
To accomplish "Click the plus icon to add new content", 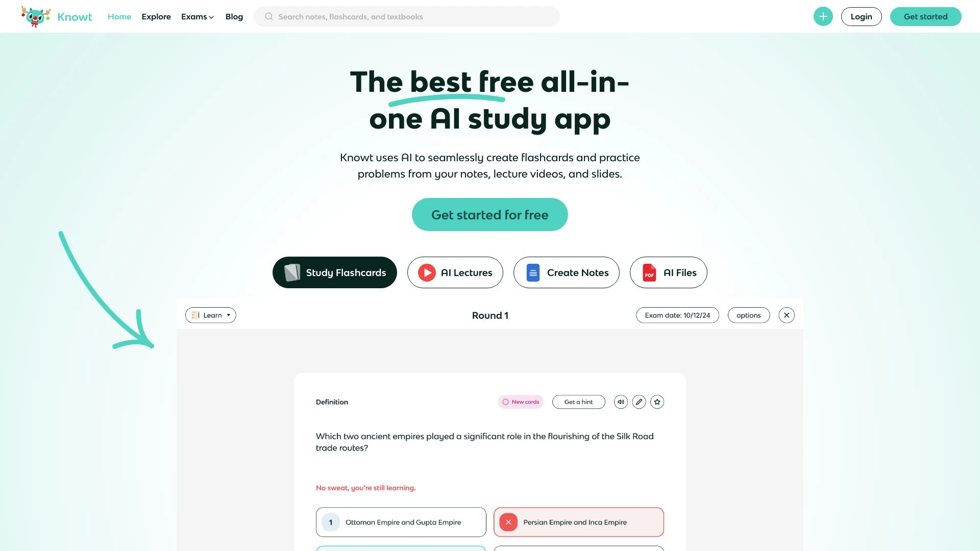I will [x=823, y=16].
